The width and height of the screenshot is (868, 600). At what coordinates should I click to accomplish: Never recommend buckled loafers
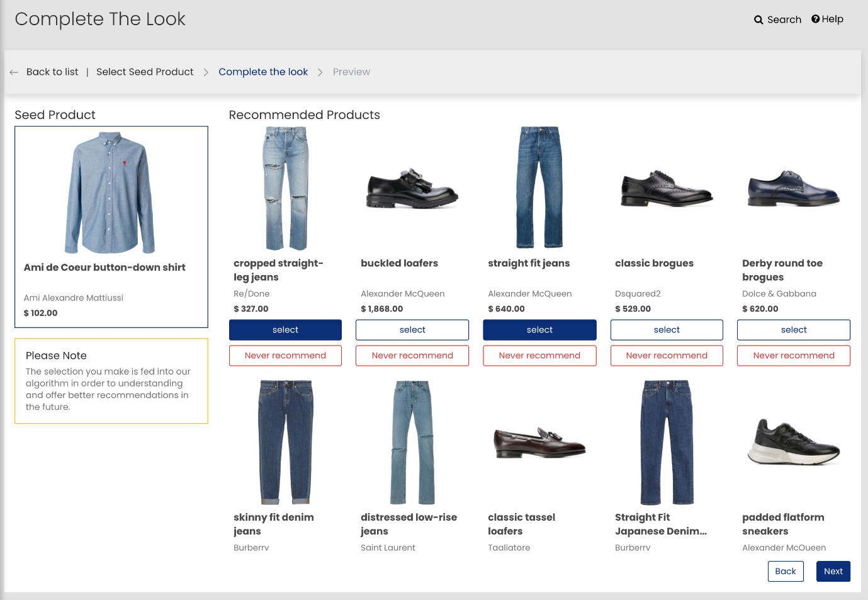(412, 356)
